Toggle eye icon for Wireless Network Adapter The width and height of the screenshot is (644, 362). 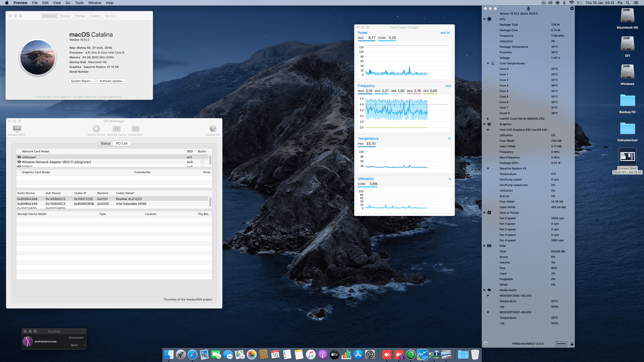point(19,162)
